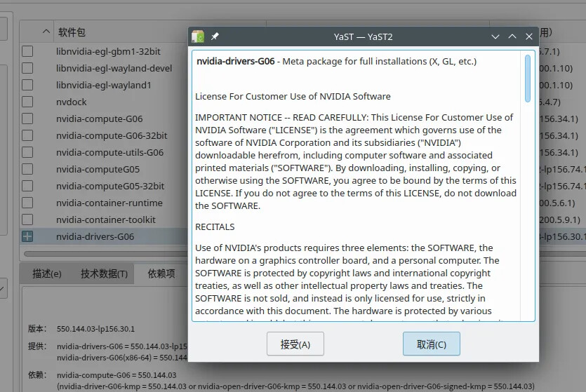Check the box for nvidia-container-runtime
This screenshot has height=392, width=586.
click(x=27, y=203)
